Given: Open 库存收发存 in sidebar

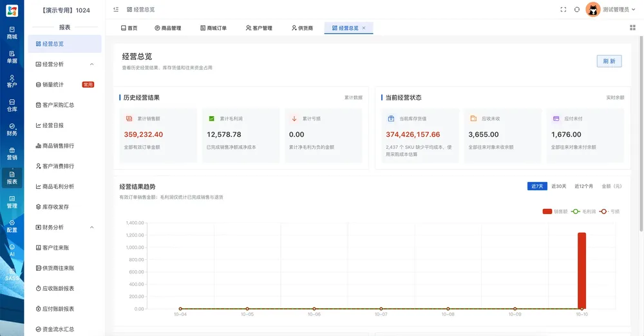Looking at the screenshot, I should pos(64,206).
